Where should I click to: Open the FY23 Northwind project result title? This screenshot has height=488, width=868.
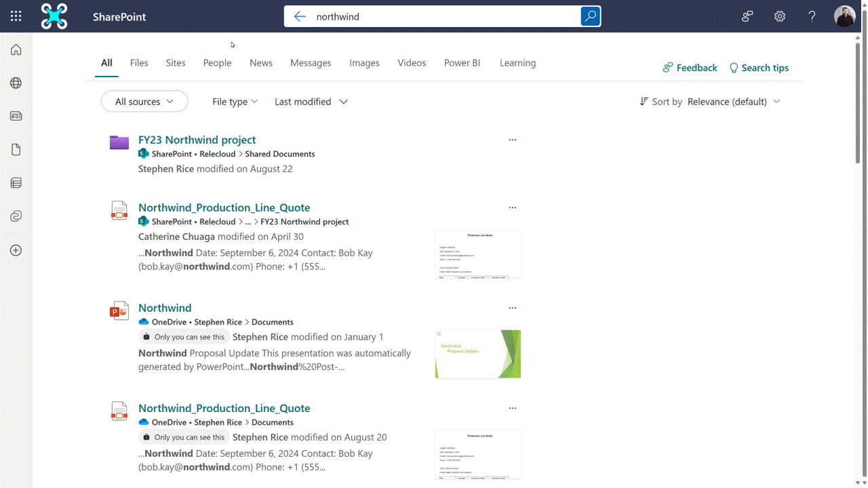point(197,140)
